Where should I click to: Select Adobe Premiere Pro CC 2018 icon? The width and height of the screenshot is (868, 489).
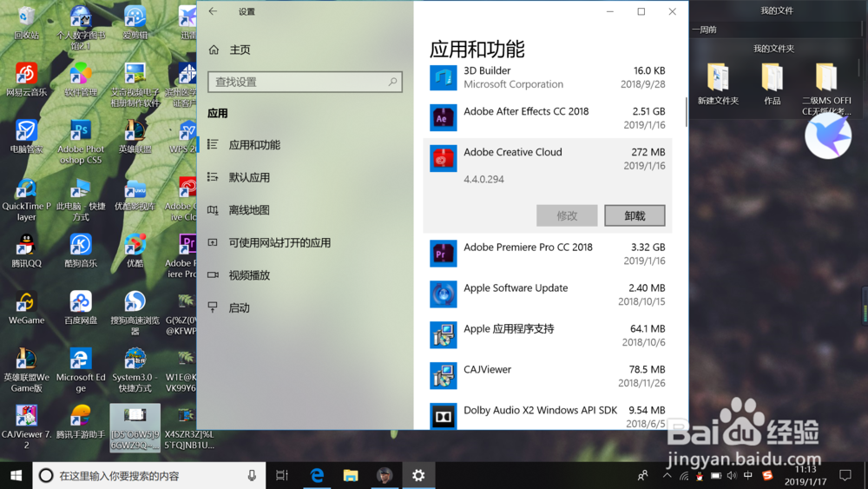[x=444, y=254]
